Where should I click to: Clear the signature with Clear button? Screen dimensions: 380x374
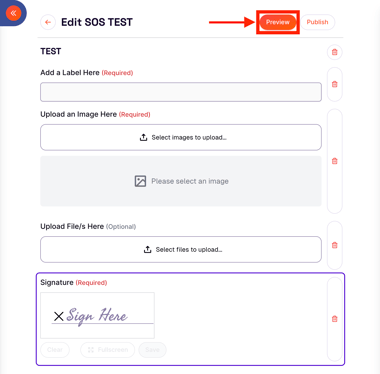55,350
